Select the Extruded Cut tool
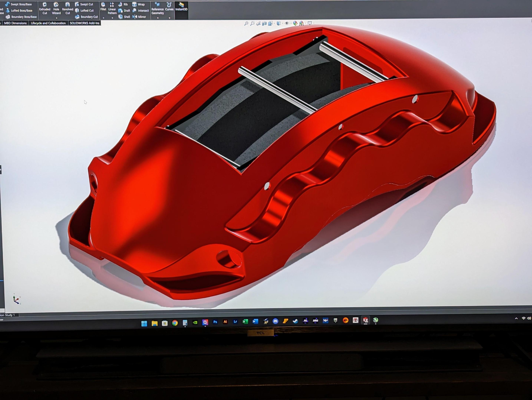This screenshot has height=400, width=532. 45,9
